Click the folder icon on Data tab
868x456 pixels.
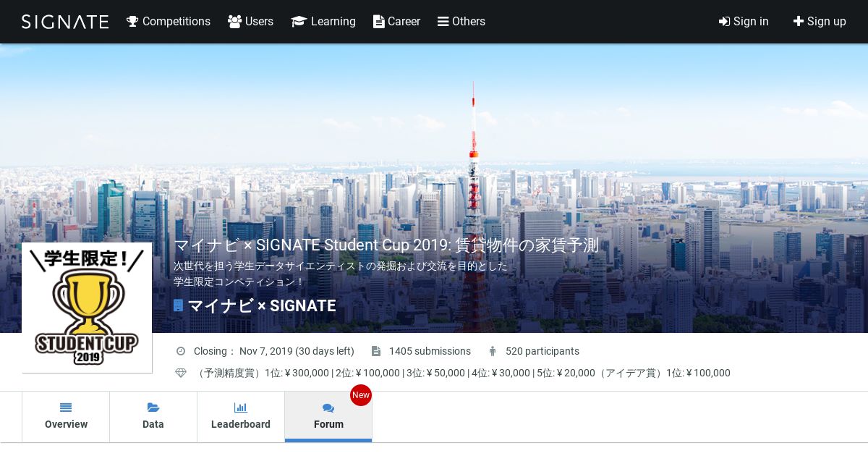click(153, 408)
